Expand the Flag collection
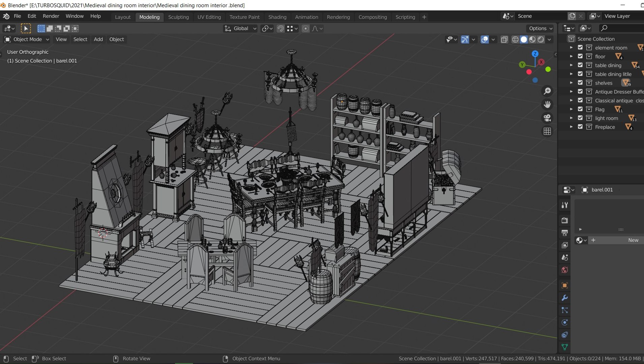 coord(571,109)
